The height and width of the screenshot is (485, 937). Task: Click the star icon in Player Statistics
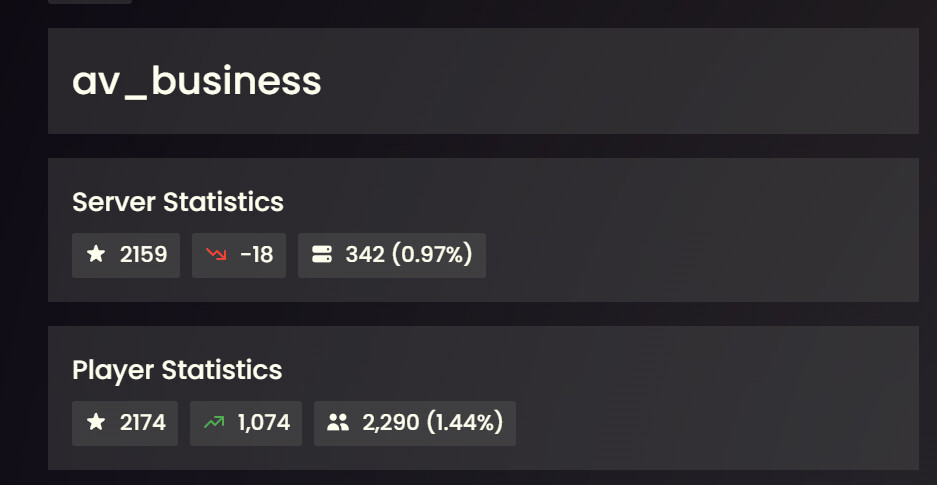click(96, 423)
